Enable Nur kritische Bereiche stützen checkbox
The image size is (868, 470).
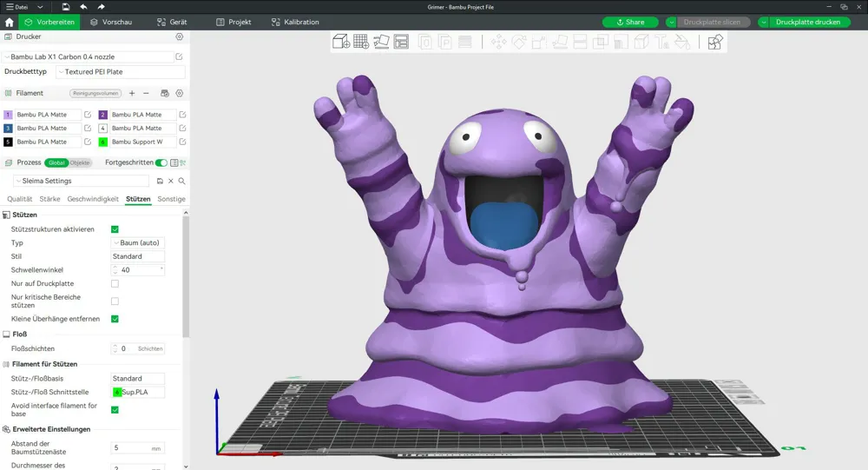pyautogui.click(x=115, y=301)
